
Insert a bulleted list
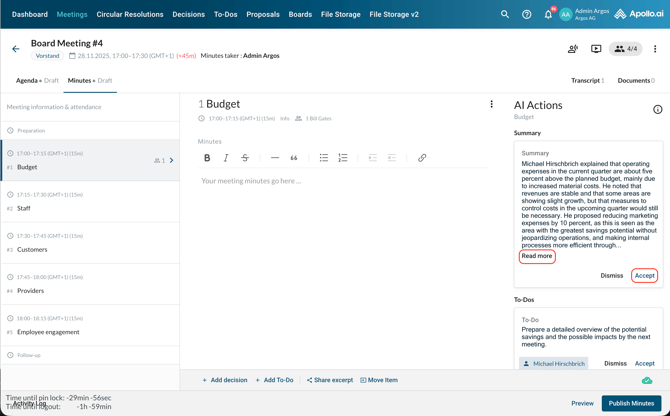(324, 158)
